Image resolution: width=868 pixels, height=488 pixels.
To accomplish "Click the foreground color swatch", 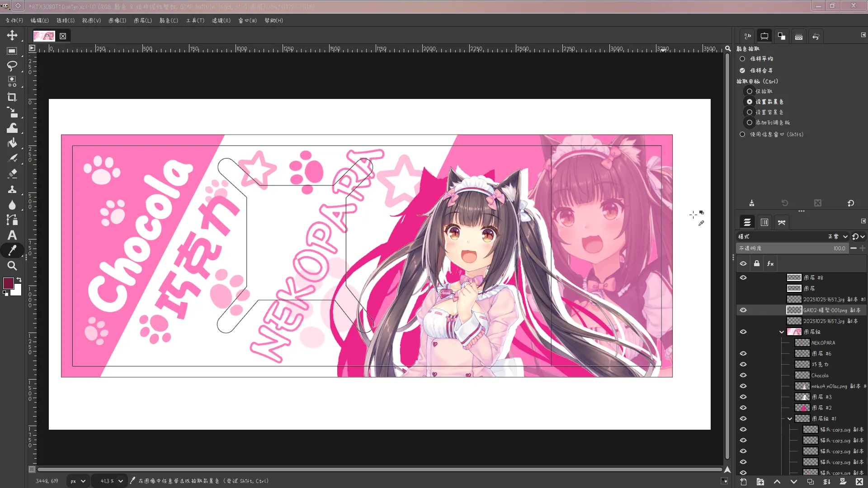I will [x=8, y=283].
